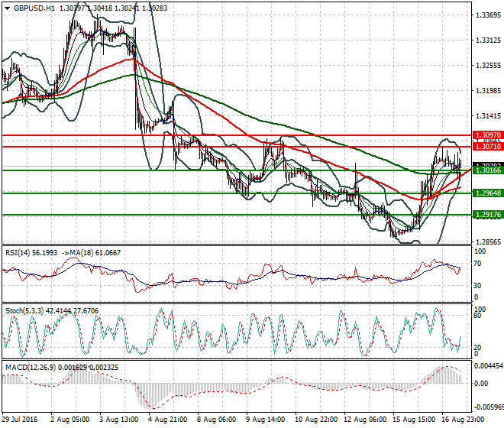The image size is (504, 428).
Task: Click the 29 Jul 2016 date label
Action: 20,420
